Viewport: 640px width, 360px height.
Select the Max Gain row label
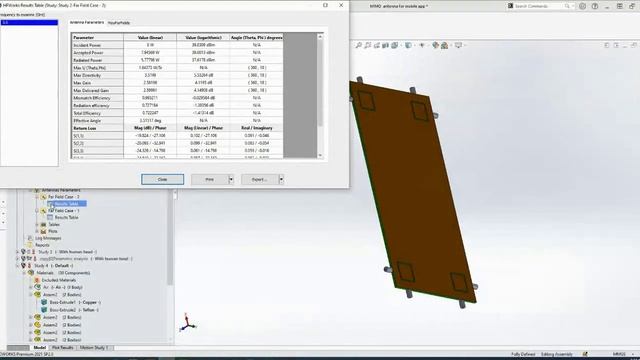pos(97,83)
